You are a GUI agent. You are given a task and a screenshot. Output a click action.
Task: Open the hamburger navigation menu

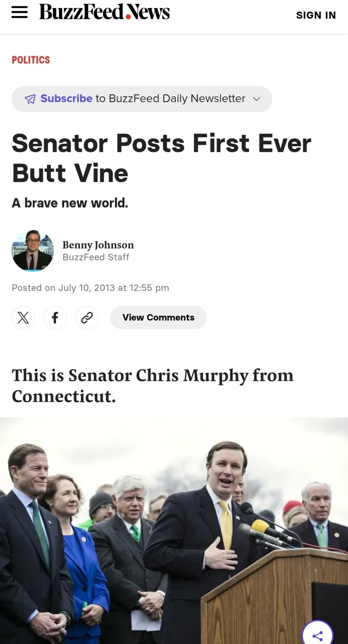[x=19, y=12]
